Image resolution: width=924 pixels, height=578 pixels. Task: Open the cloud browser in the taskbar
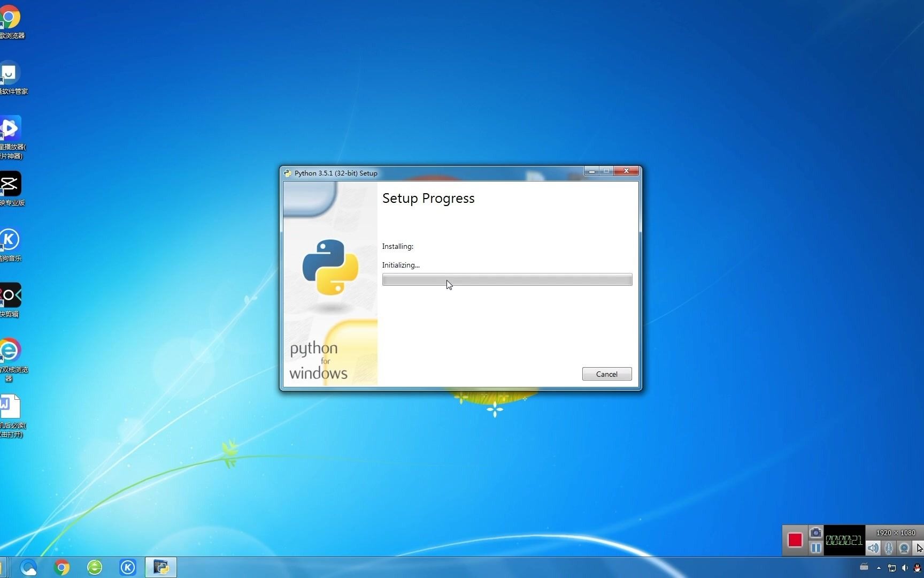pos(29,567)
